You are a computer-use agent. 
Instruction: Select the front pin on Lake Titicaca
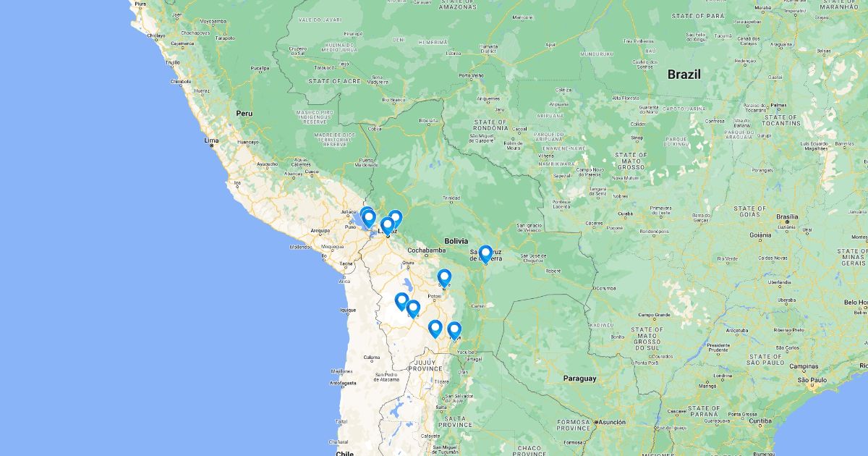368,217
